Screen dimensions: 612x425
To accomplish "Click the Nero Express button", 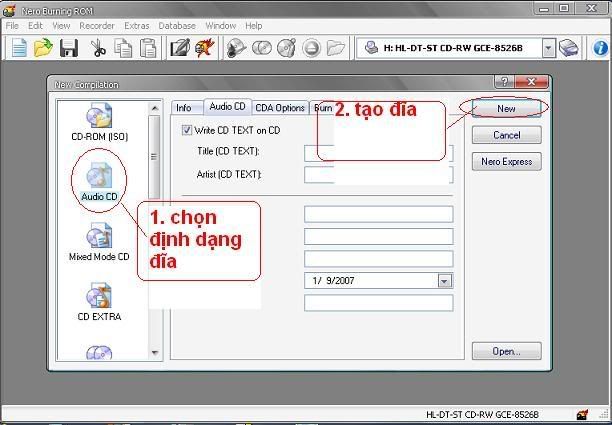I will 507,162.
